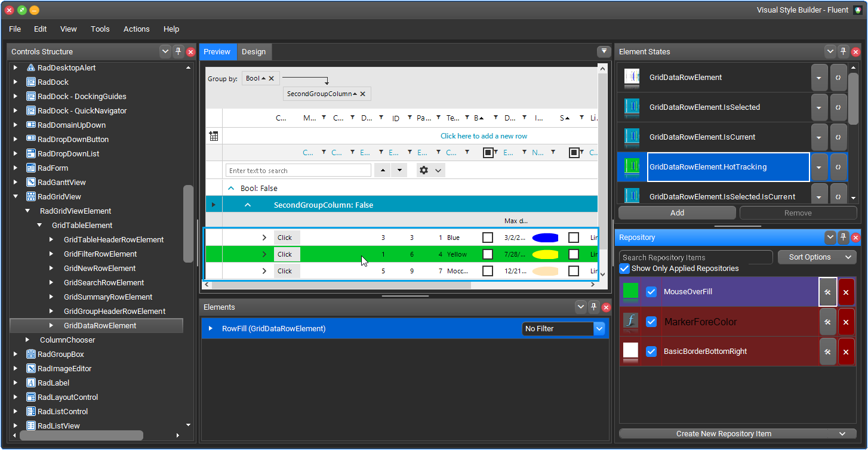Open the No Filter combo box
This screenshot has width=868, height=450.
[x=564, y=329]
